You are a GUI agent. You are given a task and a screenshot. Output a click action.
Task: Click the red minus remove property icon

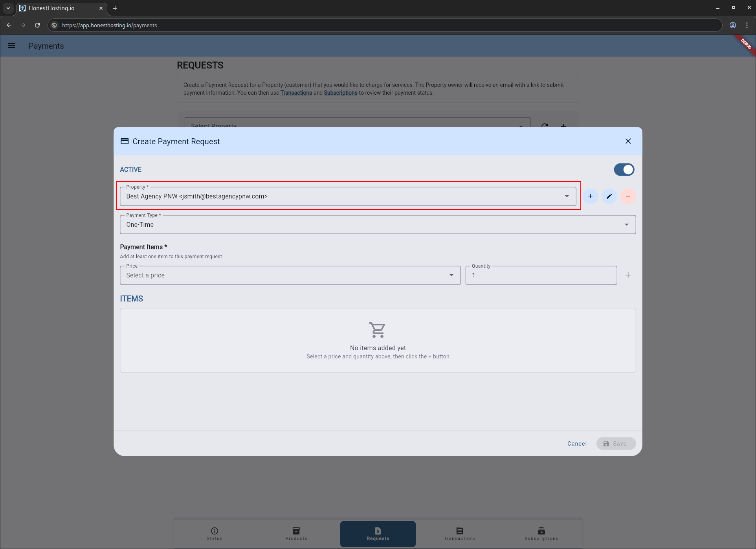pyautogui.click(x=628, y=196)
